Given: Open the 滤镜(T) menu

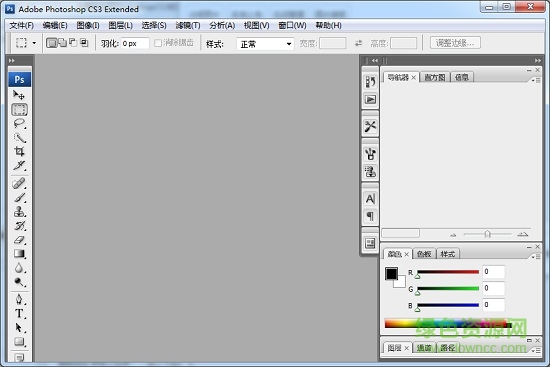Looking at the screenshot, I should (x=188, y=26).
